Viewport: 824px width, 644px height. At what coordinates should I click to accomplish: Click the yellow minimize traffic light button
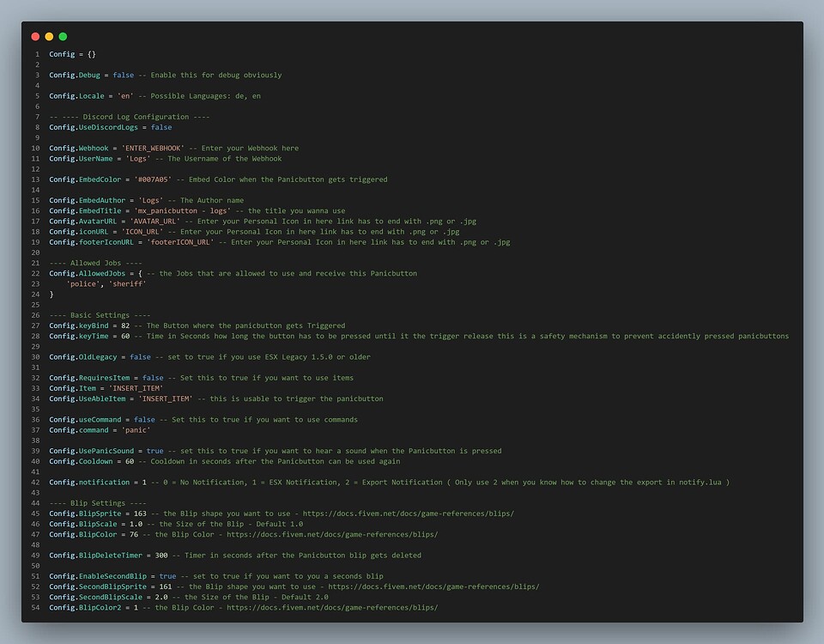coord(50,36)
